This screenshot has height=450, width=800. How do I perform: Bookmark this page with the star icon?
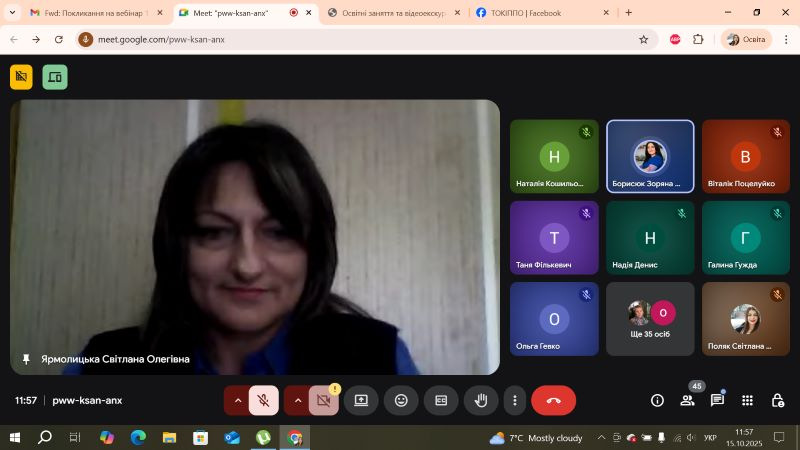coord(644,39)
